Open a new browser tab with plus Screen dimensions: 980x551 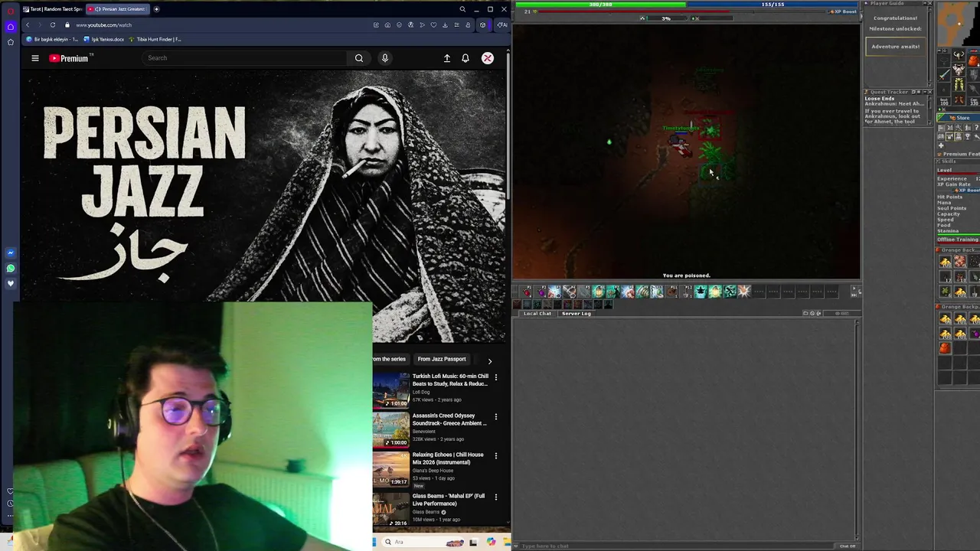tap(157, 9)
